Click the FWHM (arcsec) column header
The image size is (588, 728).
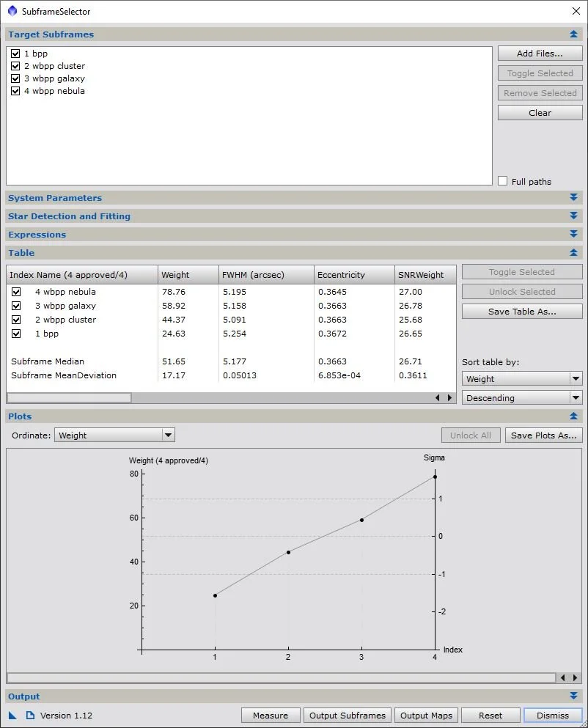(x=266, y=275)
